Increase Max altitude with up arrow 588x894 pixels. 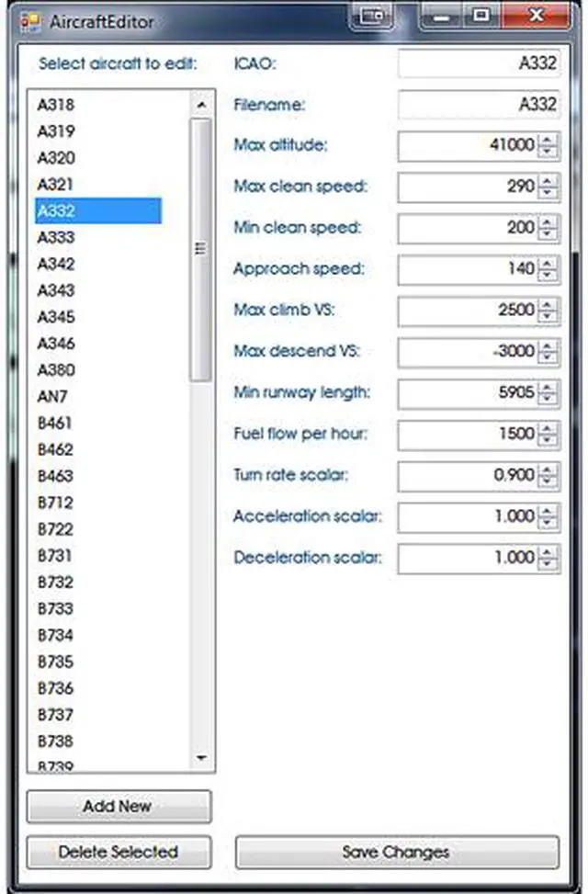pos(548,140)
